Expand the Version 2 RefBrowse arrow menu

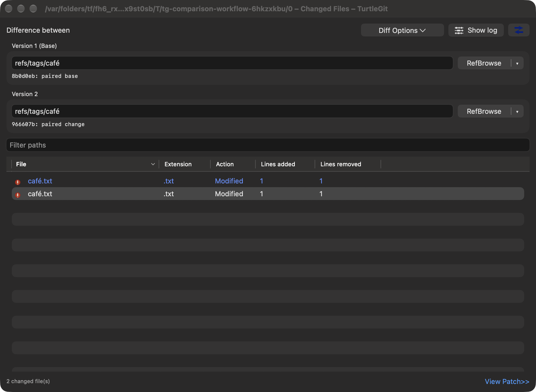click(517, 111)
